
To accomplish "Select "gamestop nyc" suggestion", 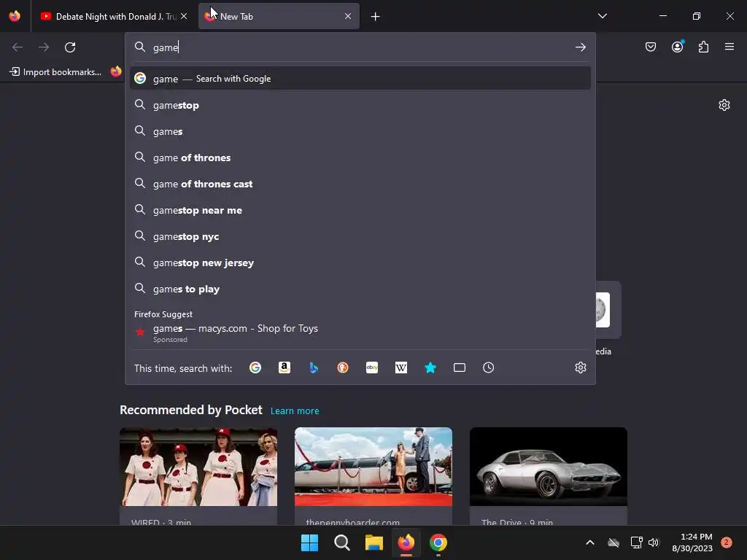I will [360, 236].
